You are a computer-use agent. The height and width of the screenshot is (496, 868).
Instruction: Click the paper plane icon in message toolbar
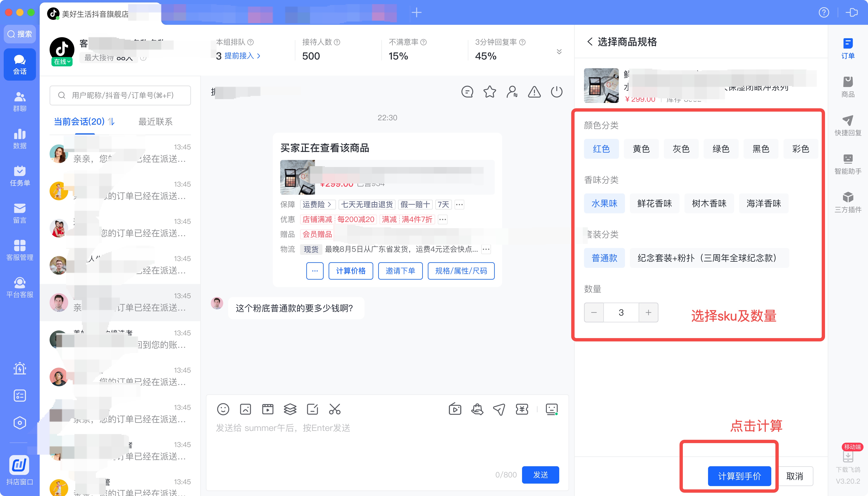[499, 409]
